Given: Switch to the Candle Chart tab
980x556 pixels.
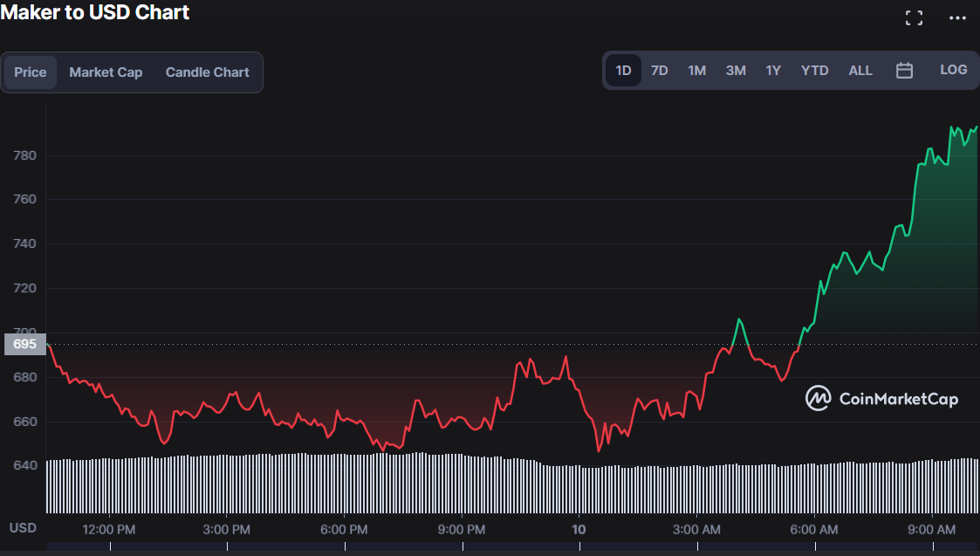Looking at the screenshot, I should click(x=208, y=72).
